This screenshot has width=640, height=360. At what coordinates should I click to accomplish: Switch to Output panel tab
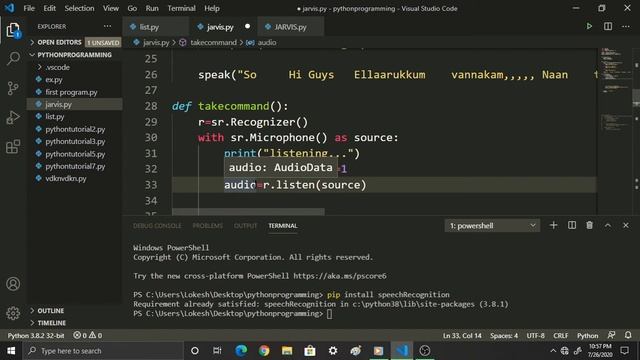245,226
